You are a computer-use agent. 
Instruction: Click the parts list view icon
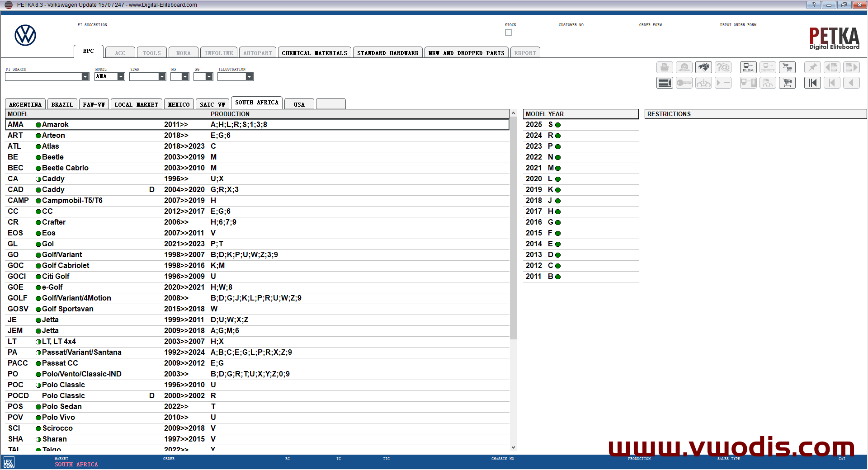[665, 83]
